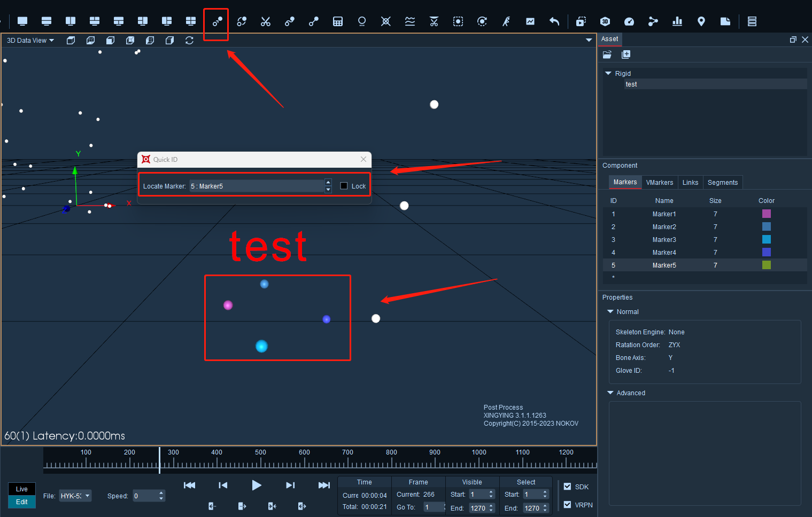Click the Quick ID tool in the toolbar
This screenshot has width=812, height=517.
[217, 21]
